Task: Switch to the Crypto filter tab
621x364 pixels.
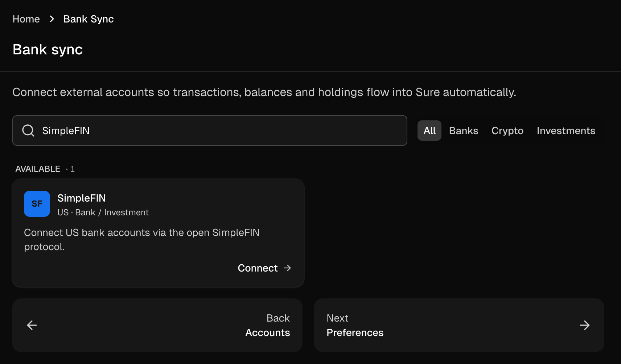Action: 507,131
